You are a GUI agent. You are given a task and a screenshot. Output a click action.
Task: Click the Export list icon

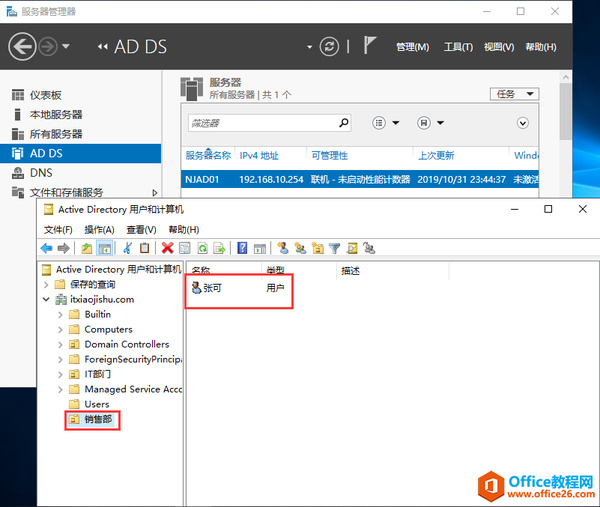[x=219, y=248]
